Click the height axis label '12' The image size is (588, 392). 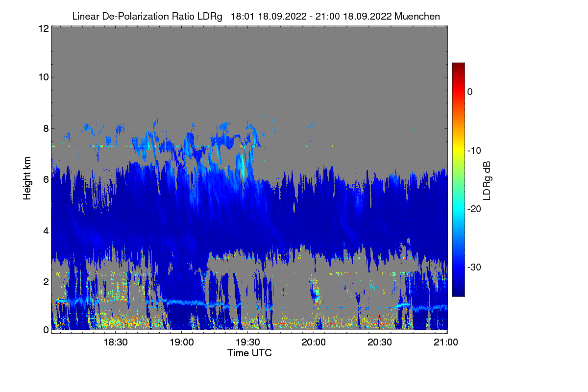43,28
